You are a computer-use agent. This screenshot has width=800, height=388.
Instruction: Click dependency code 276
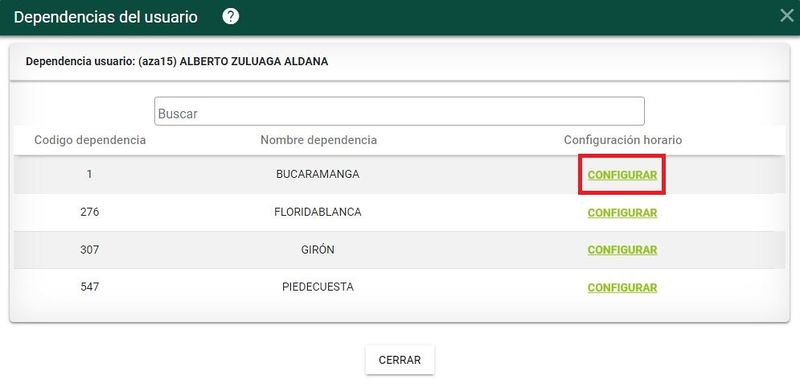tap(90, 212)
